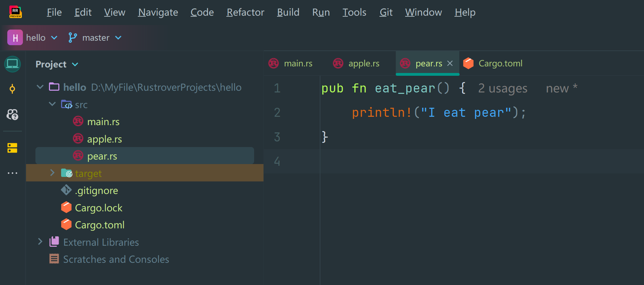
Task: Click the eat_pear function name
Action: [405, 88]
